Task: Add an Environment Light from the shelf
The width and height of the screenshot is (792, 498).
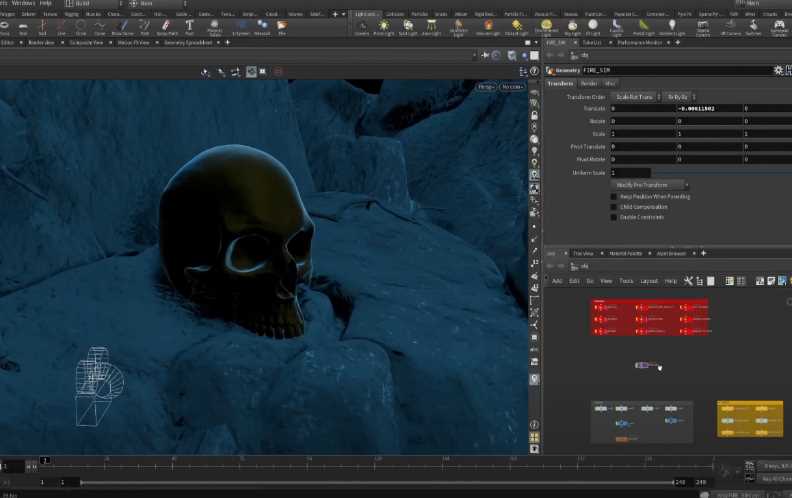Action: [547, 26]
